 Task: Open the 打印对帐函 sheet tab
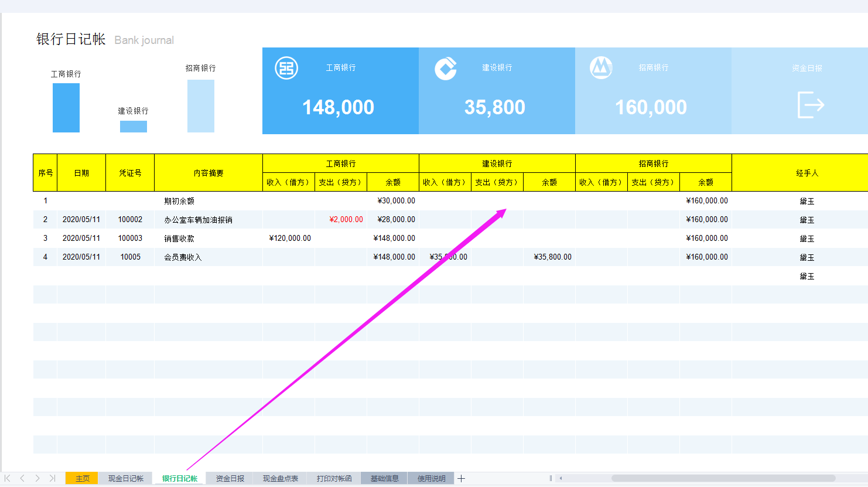coord(334,478)
